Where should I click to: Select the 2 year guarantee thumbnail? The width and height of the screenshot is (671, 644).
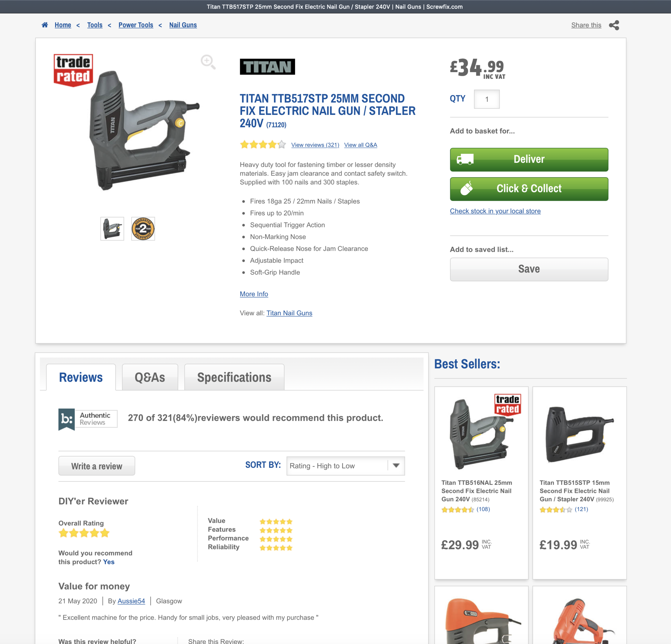[x=143, y=229]
